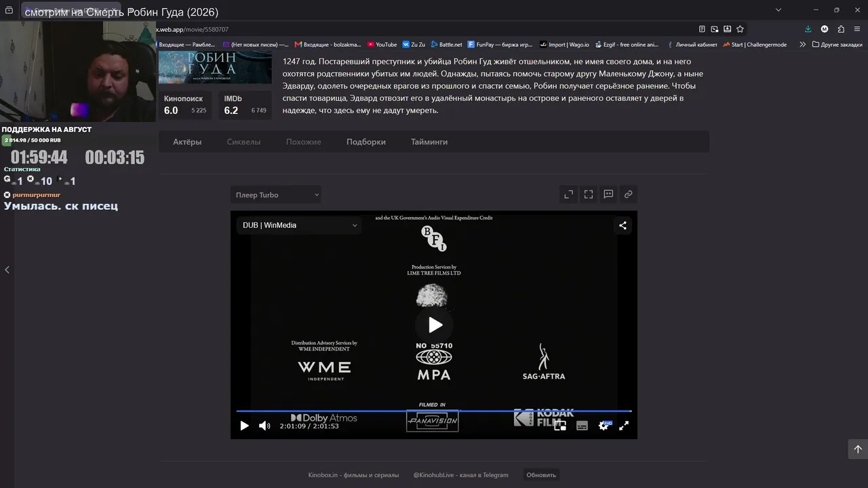Open the YouTube bookmark
Image resolution: width=868 pixels, height=488 pixels.
click(382, 45)
